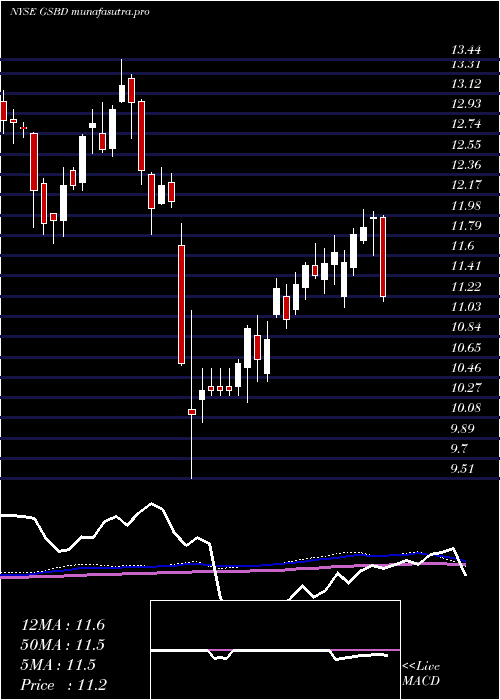Click the 12.17 price axis label
The height and width of the screenshot is (700, 500).
coord(466,185)
